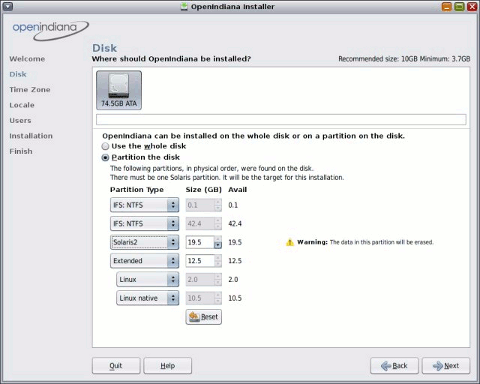
Task: Select the Disk step in sidebar
Action: click(18, 74)
